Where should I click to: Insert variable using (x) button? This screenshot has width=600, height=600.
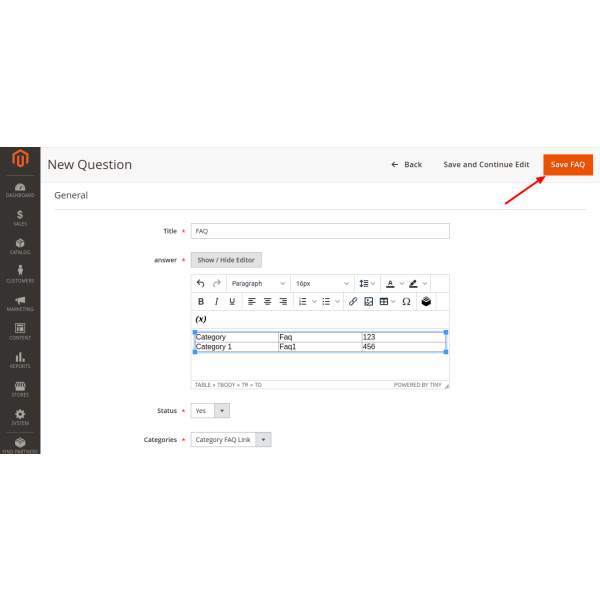pos(201,319)
